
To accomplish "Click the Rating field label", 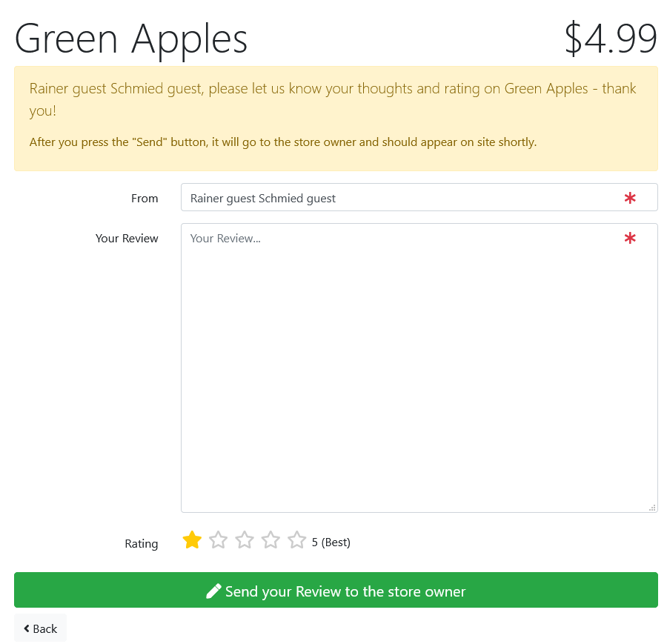I will (142, 544).
